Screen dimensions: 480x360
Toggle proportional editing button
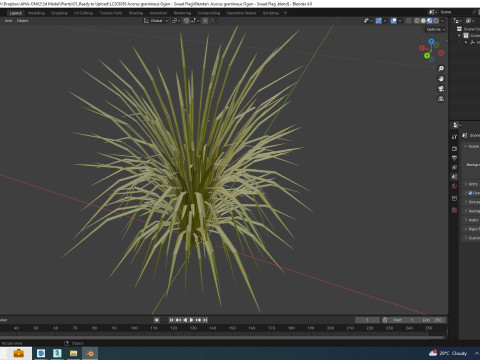(x=205, y=21)
